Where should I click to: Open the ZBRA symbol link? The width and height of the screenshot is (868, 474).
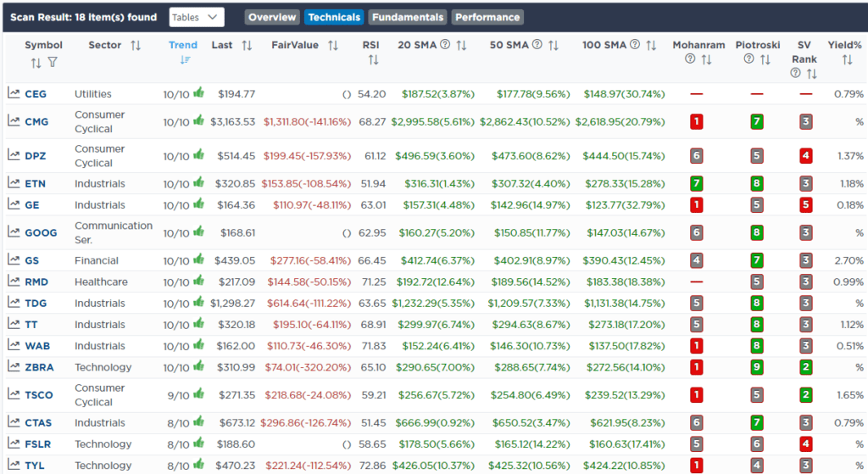pyautogui.click(x=39, y=368)
